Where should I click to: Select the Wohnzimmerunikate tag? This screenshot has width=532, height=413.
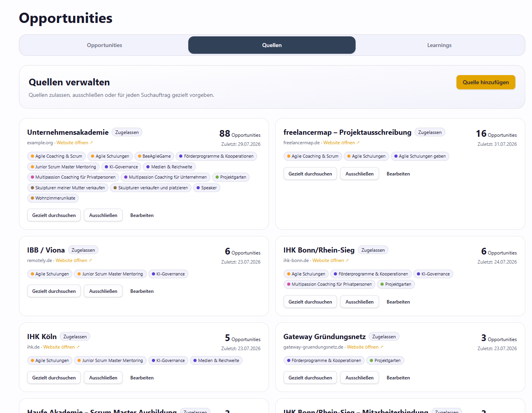(x=53, y=198)
